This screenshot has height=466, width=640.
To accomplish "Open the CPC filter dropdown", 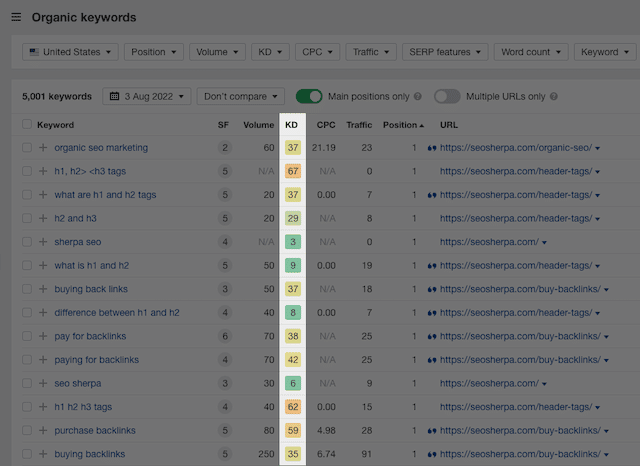I will [x=318, y=52].
